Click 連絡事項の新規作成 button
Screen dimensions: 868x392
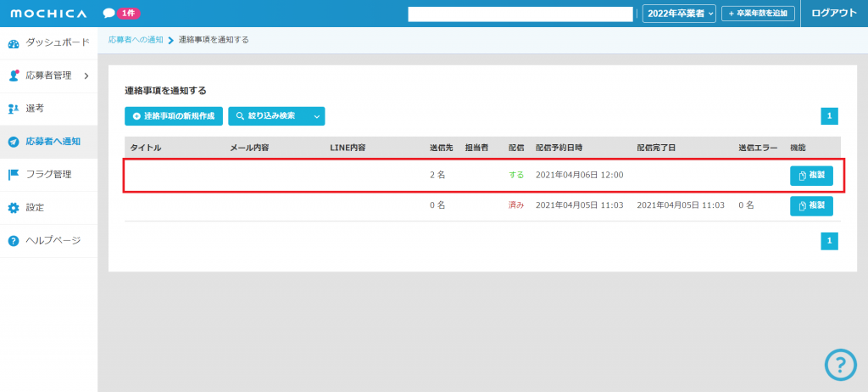[x=174, y=116]
